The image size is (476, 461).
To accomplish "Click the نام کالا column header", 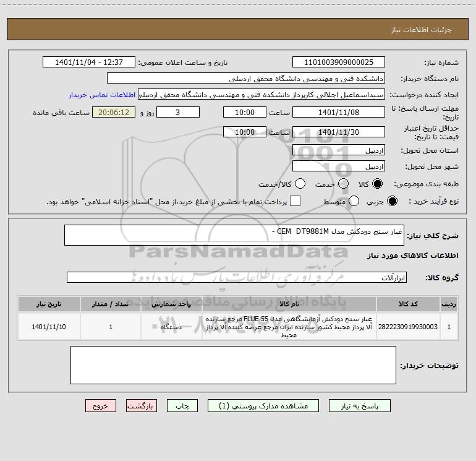I will coord(289,304).
